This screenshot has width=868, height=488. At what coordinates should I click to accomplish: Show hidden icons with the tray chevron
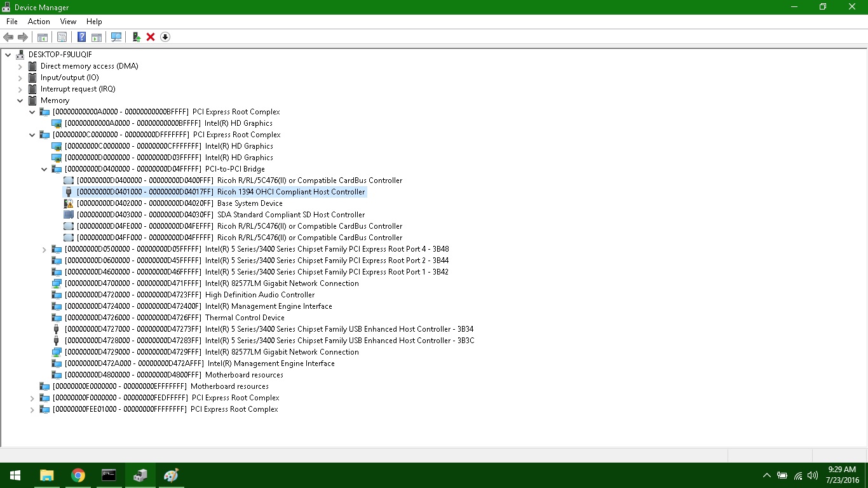pos(767,475)
